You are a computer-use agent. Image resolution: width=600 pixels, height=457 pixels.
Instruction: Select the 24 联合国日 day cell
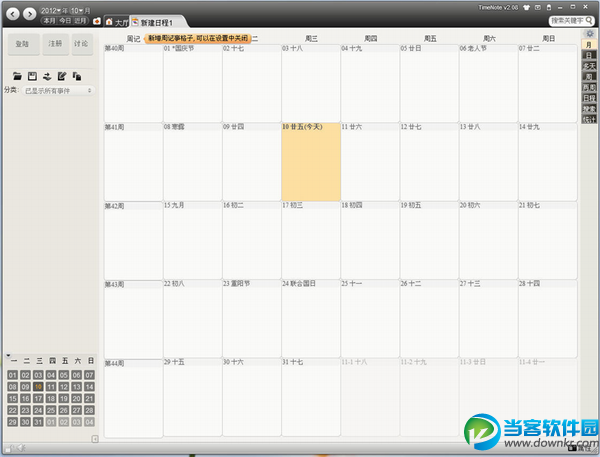click(311, 319)
